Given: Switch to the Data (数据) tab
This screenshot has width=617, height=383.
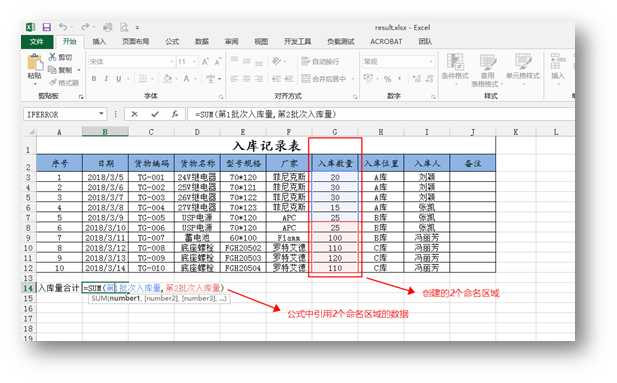Looking at the screenshot, I should tap(202, 42).
